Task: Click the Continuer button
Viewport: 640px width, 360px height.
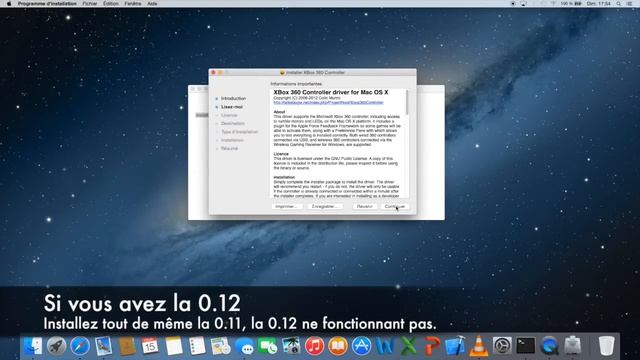Action: tap(395, 207)
